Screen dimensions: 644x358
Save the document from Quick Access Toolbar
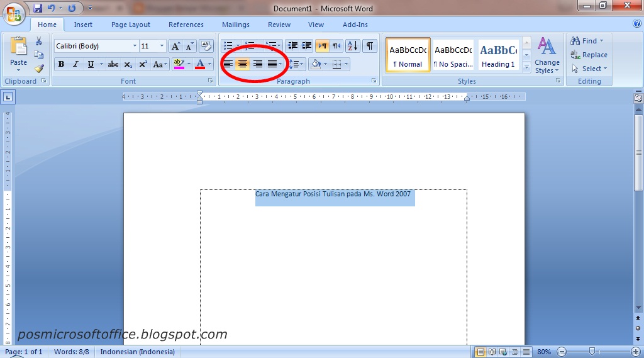click(x=38, y=8)
